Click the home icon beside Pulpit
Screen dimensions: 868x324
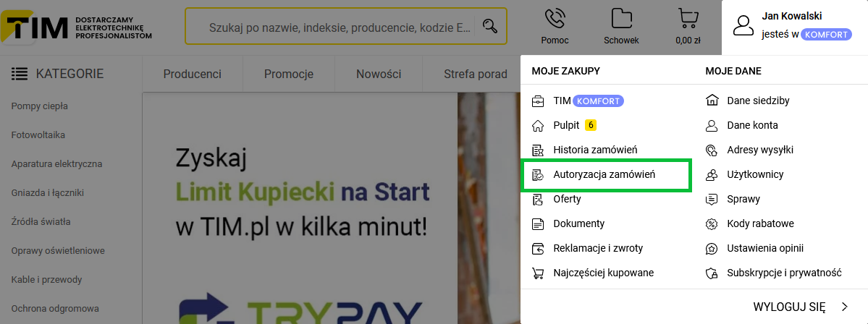click(537, 126)
